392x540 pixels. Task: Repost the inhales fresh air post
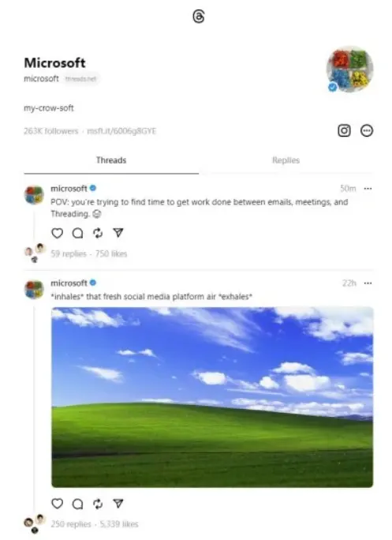pos(98,504)
